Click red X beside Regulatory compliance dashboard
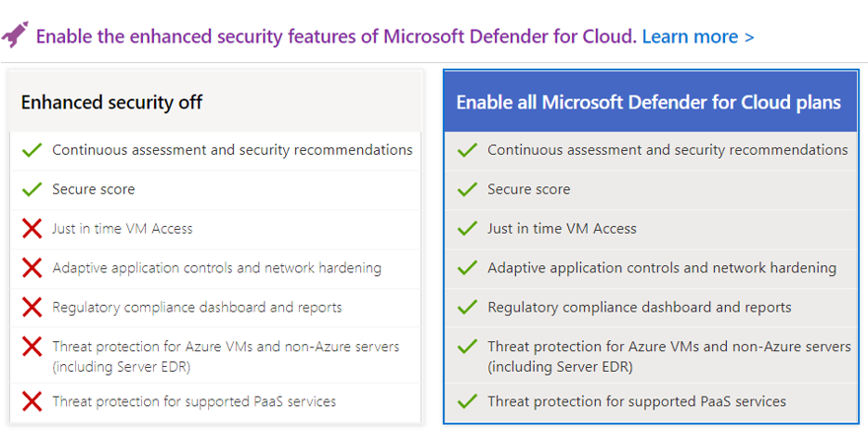868x431 pixels. (33, 307)
